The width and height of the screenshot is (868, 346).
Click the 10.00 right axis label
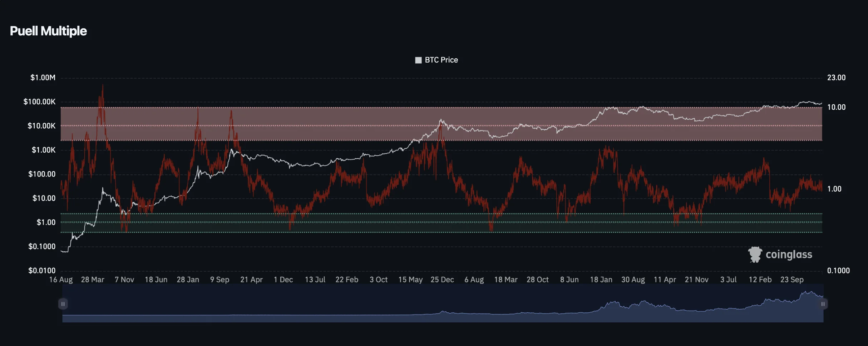pyautogui.click(x=836, y=107)
